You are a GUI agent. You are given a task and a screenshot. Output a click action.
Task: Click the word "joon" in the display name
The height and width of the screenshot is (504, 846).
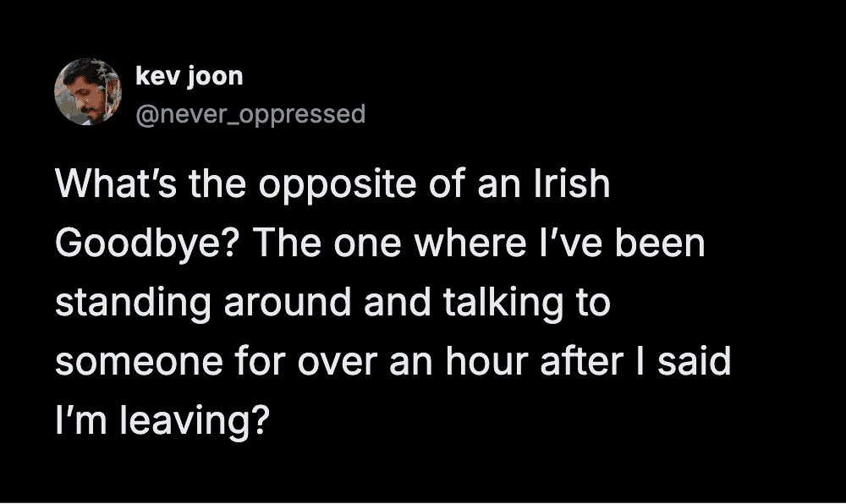(x=218, y=76)
